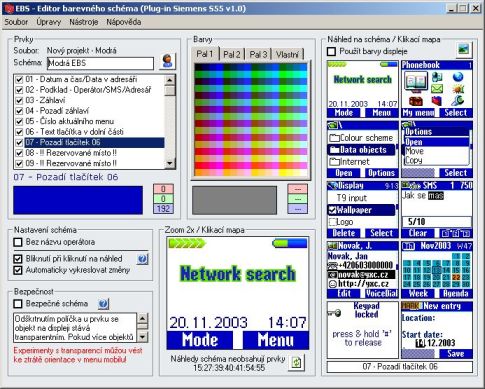Viewport: 485px width, 389px height.
Task: Click the help icon beside Bezpečné schéma
Action: tap(104, 303)
